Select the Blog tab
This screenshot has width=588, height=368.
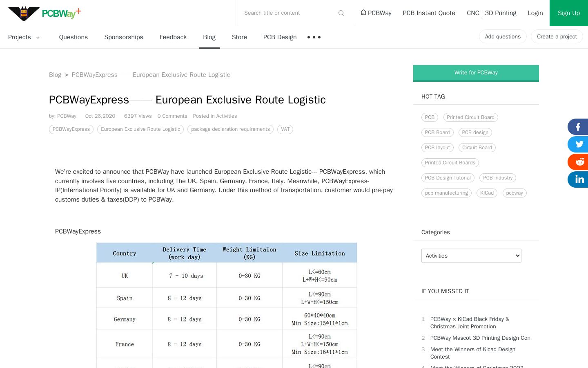pyautogui.click(x=209, y=37)
